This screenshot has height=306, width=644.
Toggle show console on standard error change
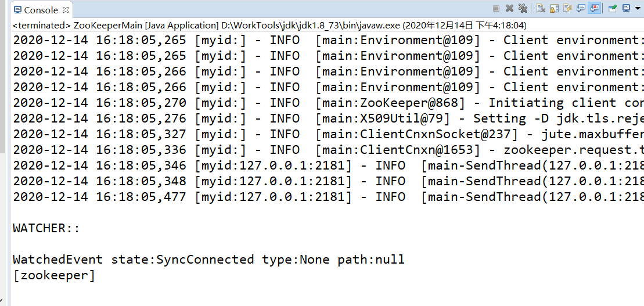point(594,8)
